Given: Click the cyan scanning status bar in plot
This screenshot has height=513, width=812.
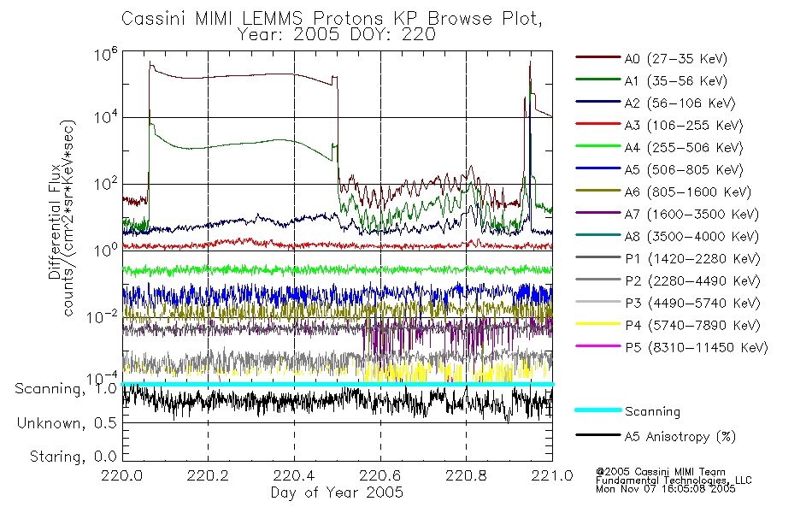Looking at the screenshot, I should [x=338, y=384].
